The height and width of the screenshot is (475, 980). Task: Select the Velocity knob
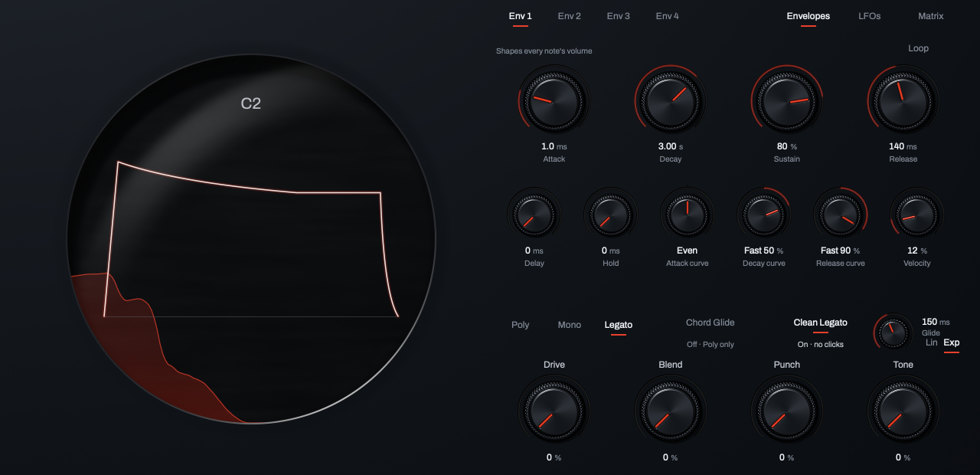click(x=917, y=215)
